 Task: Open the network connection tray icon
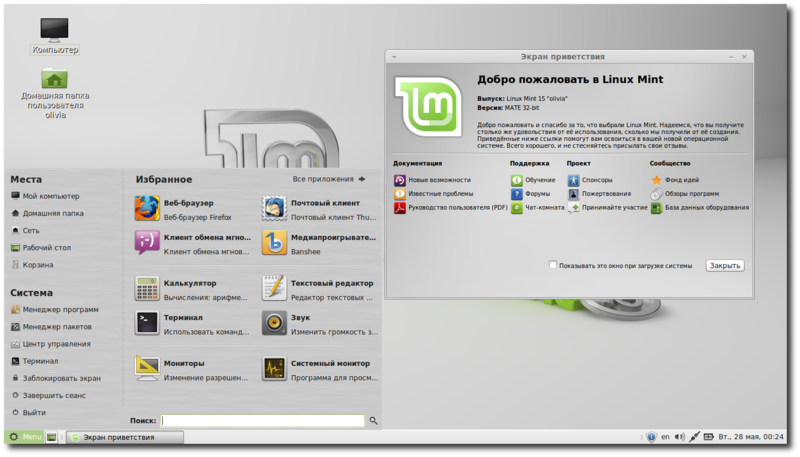pyautogui.click(x=694, y=437)
